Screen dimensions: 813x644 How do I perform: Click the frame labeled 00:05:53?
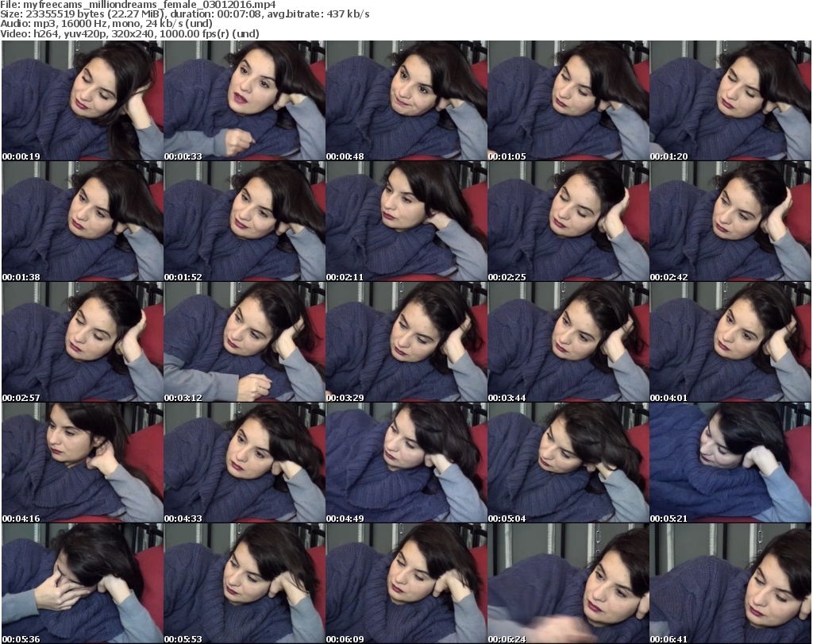point(245,584)
